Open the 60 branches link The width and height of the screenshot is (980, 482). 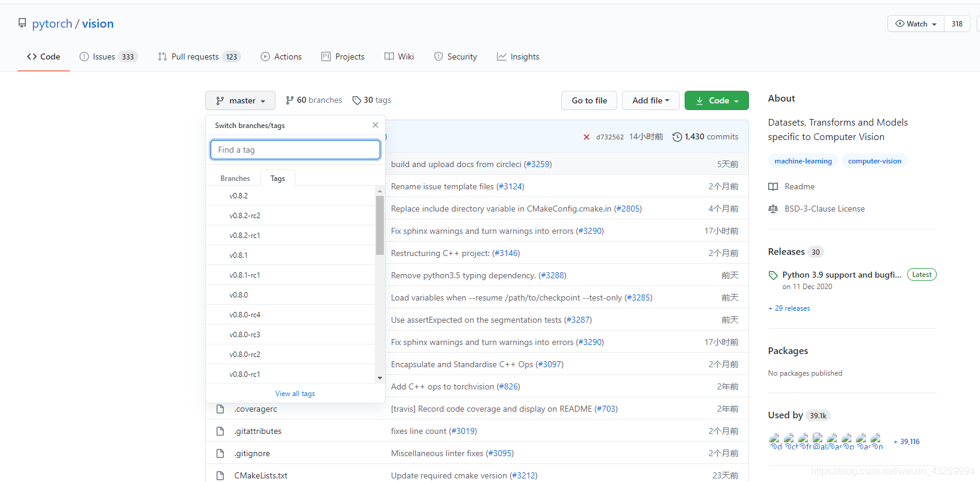coord(313,100)
